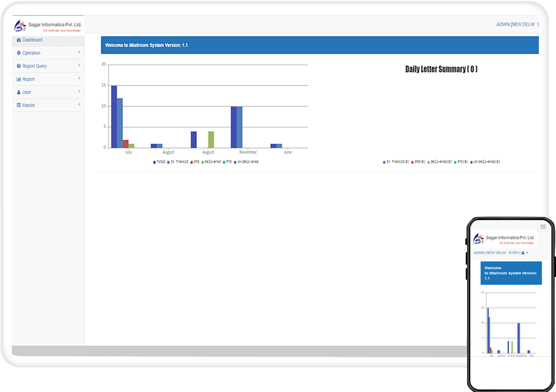Toggle the In Transit bar chart legend entry
556x392 pixels.
[178, 162]
